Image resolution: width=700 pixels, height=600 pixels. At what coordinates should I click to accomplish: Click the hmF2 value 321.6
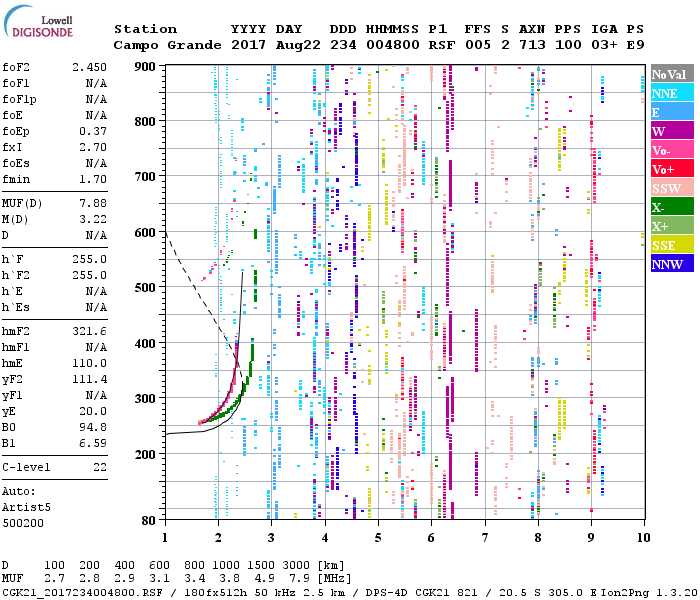tap(89, 331)
